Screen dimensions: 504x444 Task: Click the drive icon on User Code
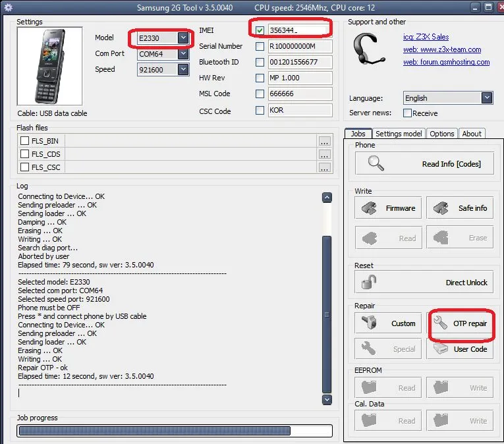click(440, 348)
